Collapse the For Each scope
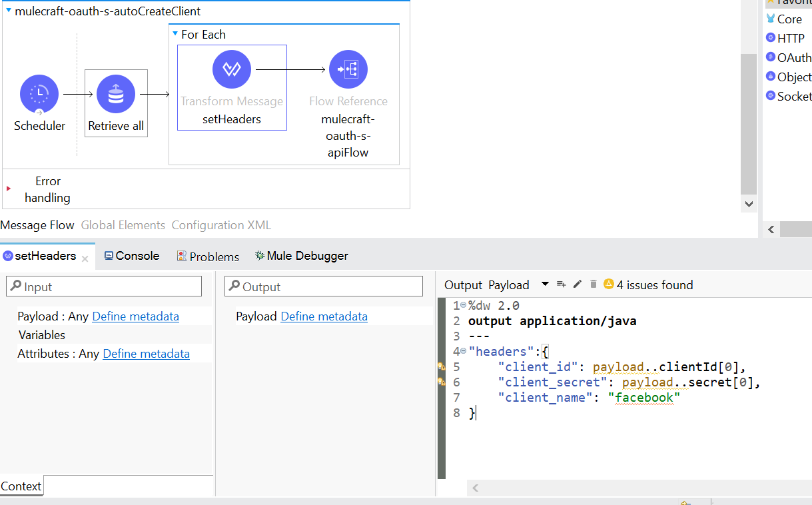The image size is (812, 505). pos(175,34)
